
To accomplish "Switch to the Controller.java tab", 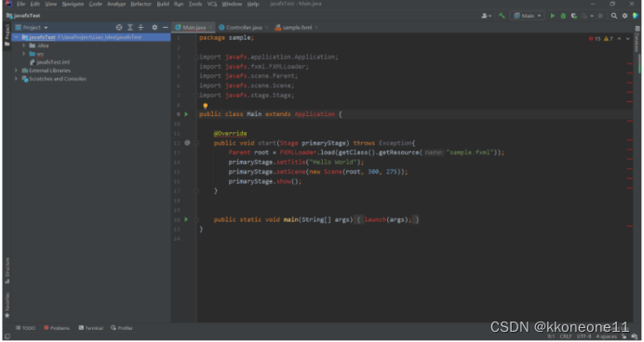I will click(244, 28).
